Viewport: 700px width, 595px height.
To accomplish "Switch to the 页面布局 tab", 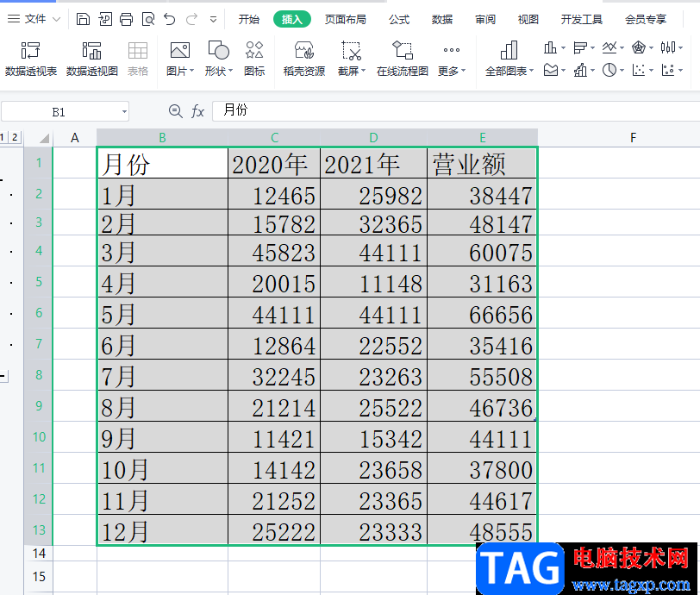I will [345, 19].
